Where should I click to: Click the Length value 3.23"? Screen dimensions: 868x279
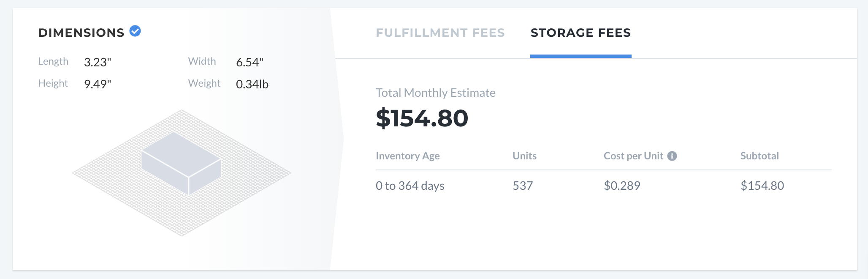(x=98, y=62)
